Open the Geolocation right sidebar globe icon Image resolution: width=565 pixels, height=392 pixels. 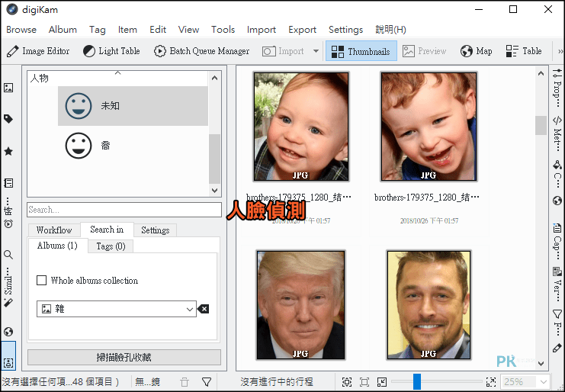point(557,201)
